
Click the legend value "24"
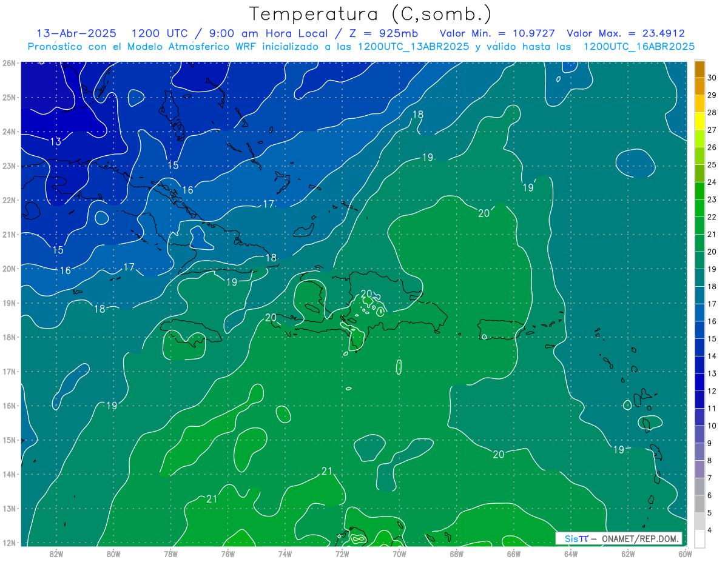pyautogui.click(x=712, y=182)
